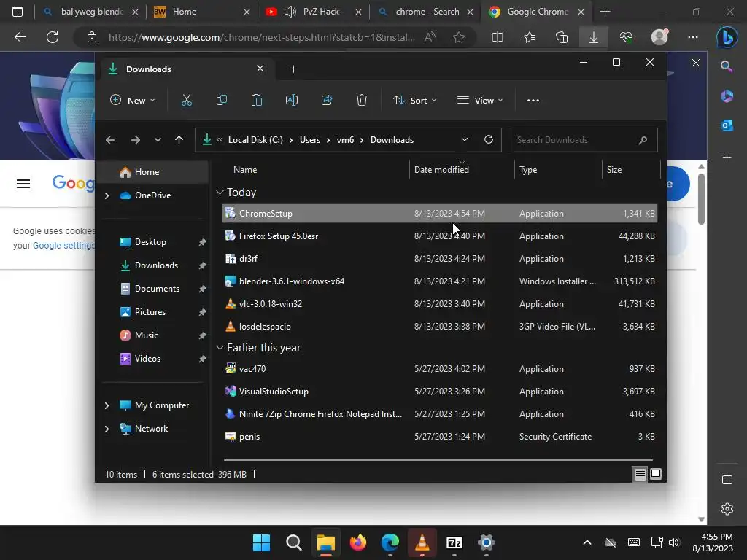Screen dimensions: 747x560
Task: Open the Sort dropdown menu
Action: (x=414, y=101)
